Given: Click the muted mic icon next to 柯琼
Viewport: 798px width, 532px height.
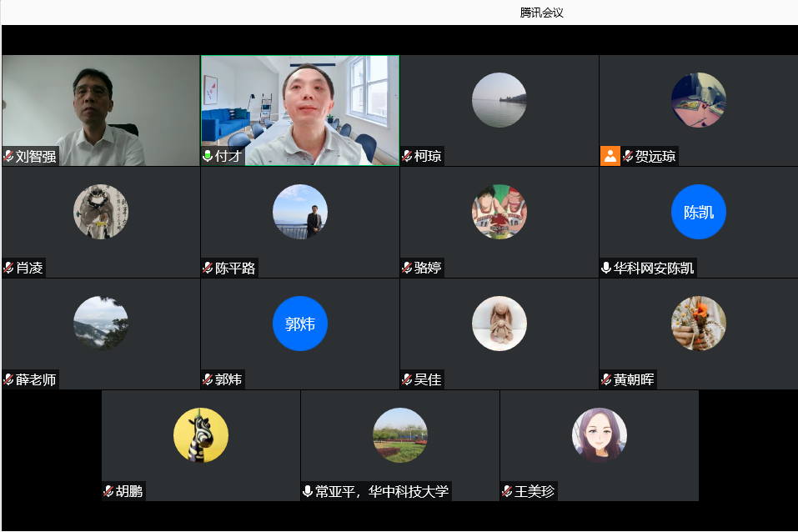Looking at the screenshot, I should pyautogui.click(x=407, y=157).
